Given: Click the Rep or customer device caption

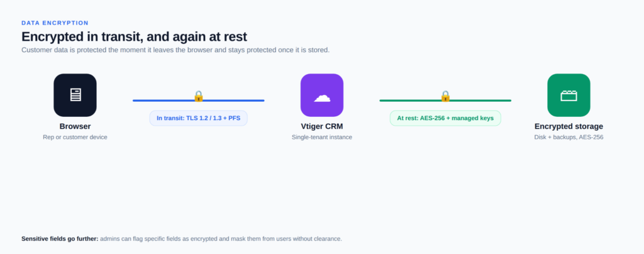Looking at the screenshot, I should point(75,137).
